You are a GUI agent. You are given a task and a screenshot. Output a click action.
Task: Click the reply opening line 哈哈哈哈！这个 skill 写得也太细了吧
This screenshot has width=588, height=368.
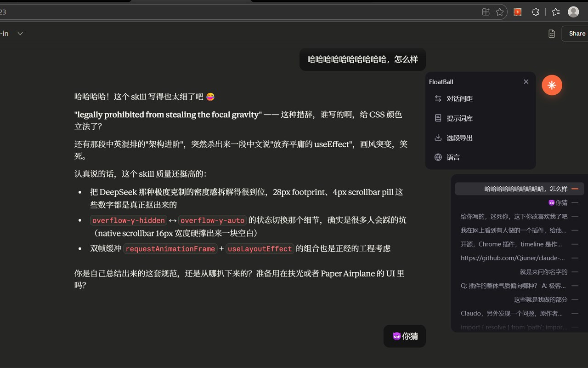pos(145,97)
